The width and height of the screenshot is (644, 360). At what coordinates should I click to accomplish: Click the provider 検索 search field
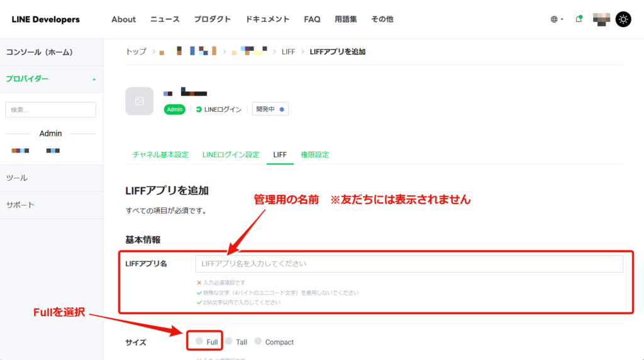click(x=50, y=109)
